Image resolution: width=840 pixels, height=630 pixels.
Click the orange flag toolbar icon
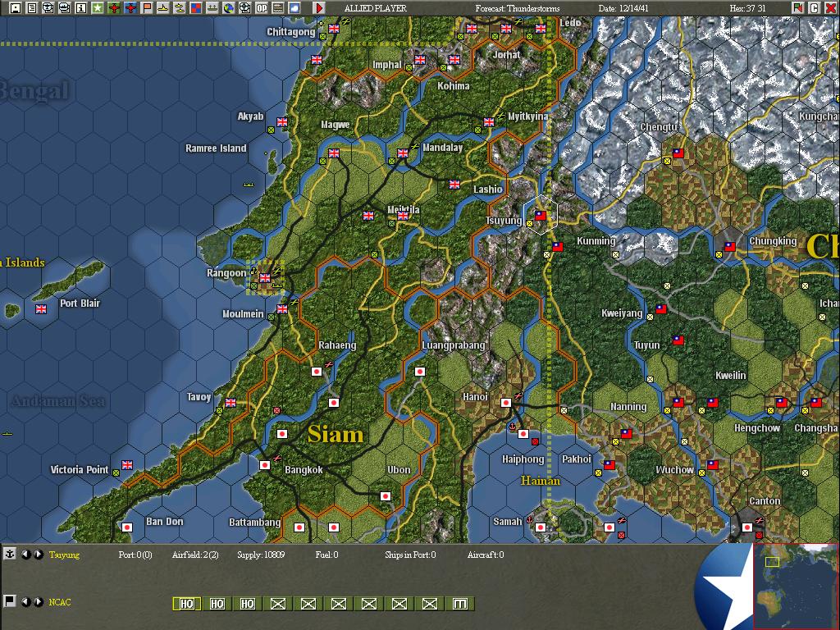[x=146, y=8]
